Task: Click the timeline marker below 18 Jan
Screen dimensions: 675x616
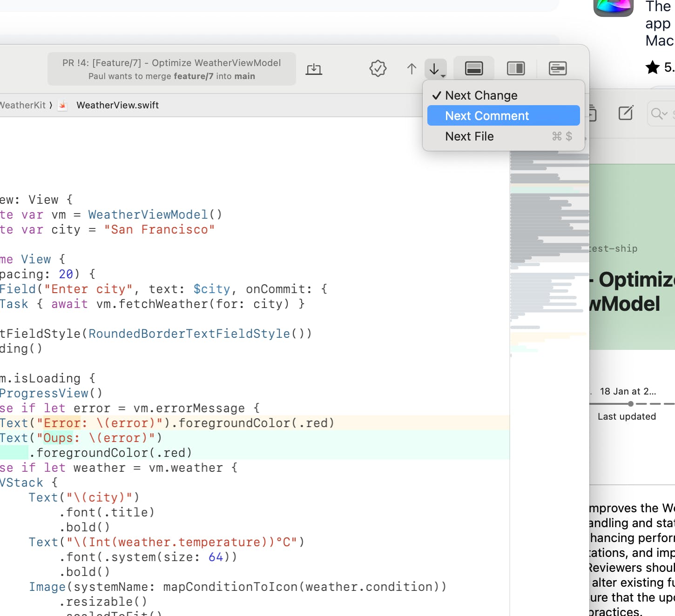Action: (630, 404)
